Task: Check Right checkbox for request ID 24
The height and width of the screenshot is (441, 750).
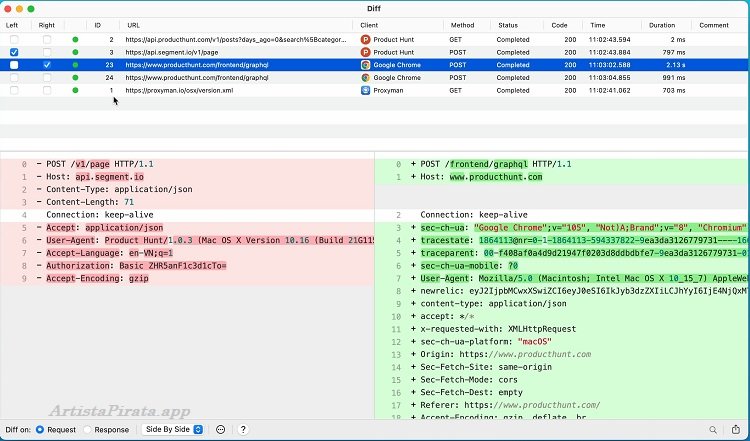Action: click(x=47, y=78)
